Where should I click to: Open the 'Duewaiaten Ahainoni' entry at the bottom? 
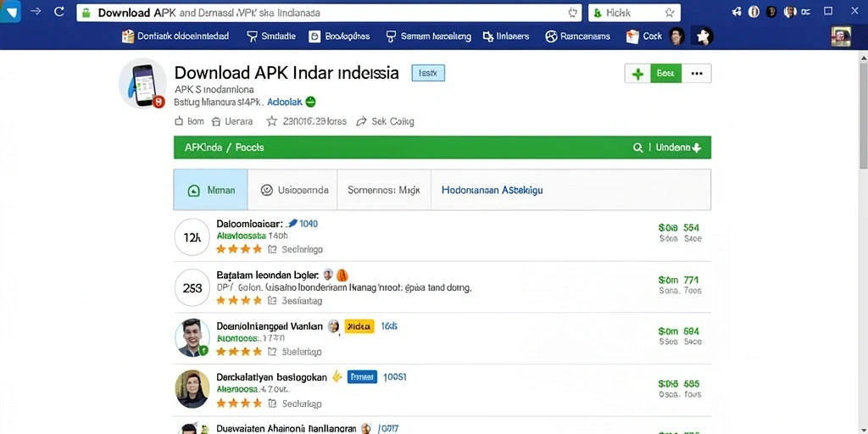[x=288, y=428]
